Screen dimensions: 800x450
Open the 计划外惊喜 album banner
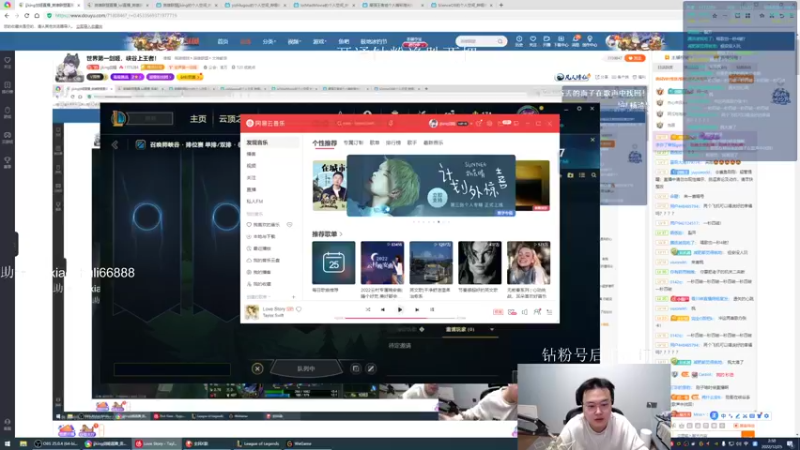pyautogui.click(x=431, y=186)
